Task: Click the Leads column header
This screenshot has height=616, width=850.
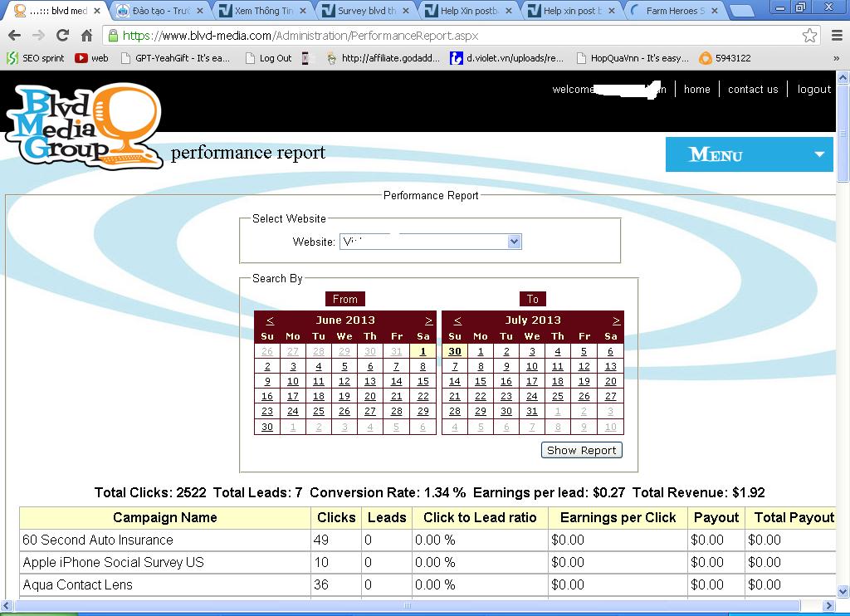Action: point(387,517)
